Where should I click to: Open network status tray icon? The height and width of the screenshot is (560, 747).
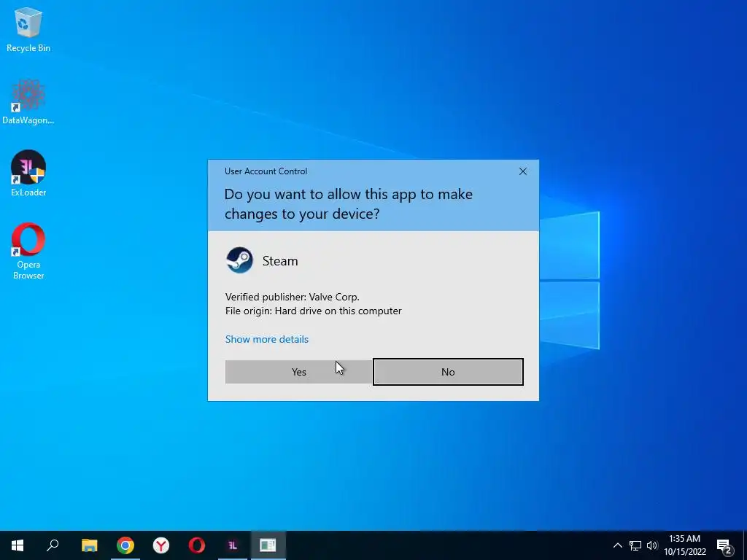click(635, 545)
